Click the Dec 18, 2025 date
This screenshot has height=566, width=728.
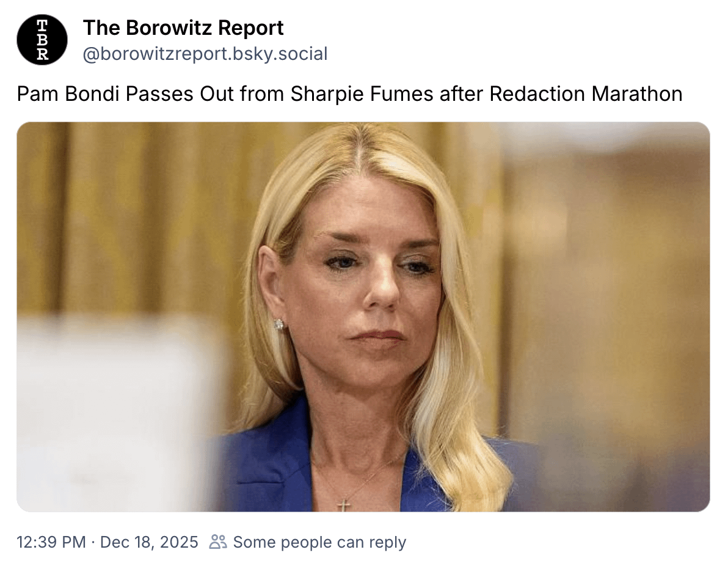149,542
